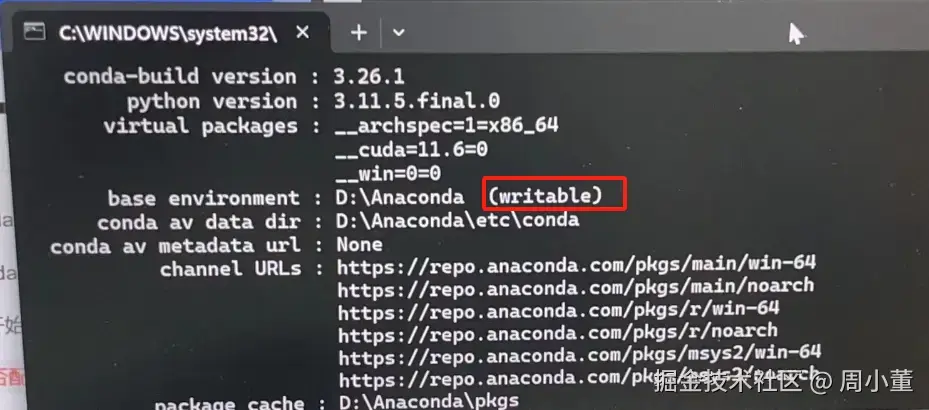The width and height of the screenshot is (929, 410).
Task: Click the __archspec=1=x86_64 package line
Action: point(447,126)
